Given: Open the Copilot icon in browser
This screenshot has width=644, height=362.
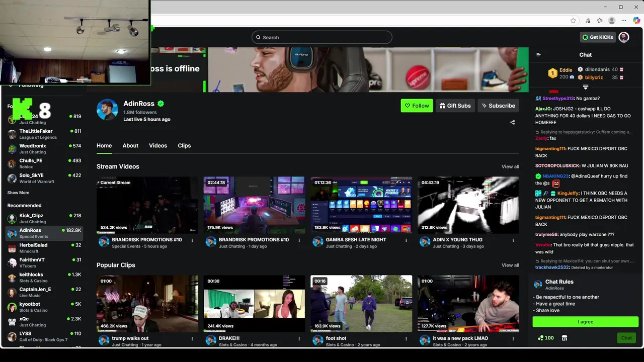Looking at the screenshot, I should (636, 21).
